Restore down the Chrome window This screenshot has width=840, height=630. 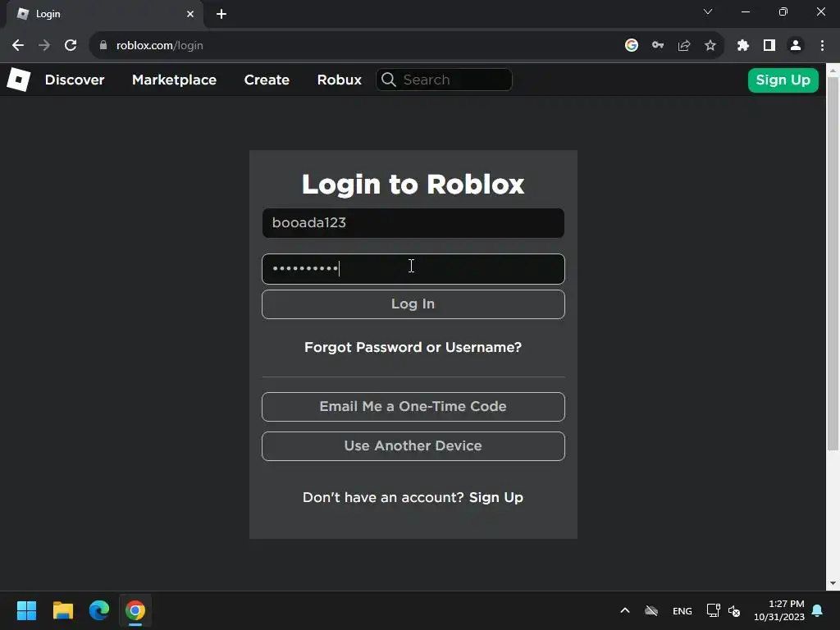pos(783,11)
